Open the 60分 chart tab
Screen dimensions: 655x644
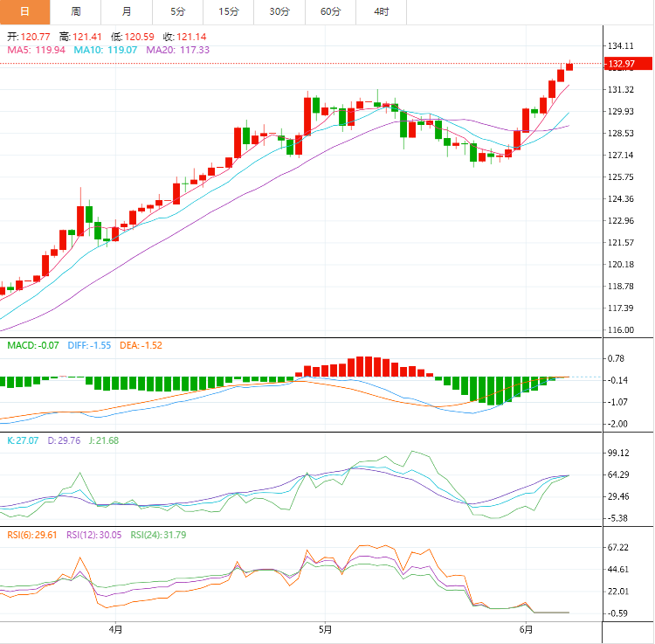point(331,11)
